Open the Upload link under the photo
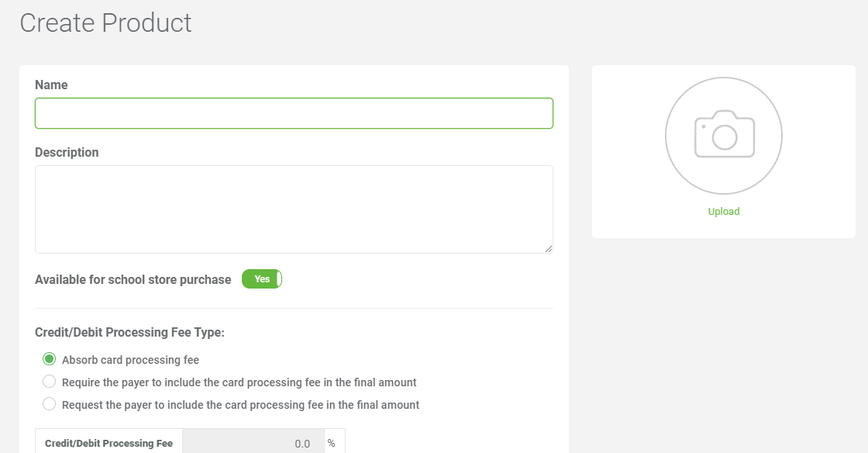This screenshot has height=453, width=868. click(x=724, y=212)
